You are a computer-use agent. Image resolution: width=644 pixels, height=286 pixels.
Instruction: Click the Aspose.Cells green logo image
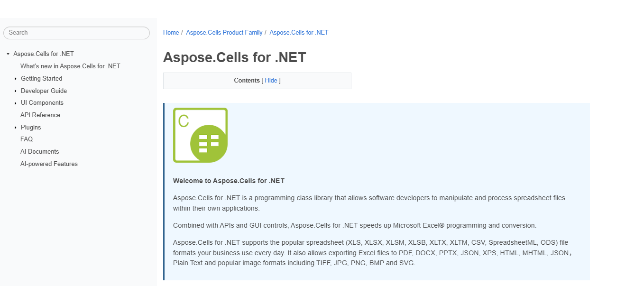tap(200, 135)
